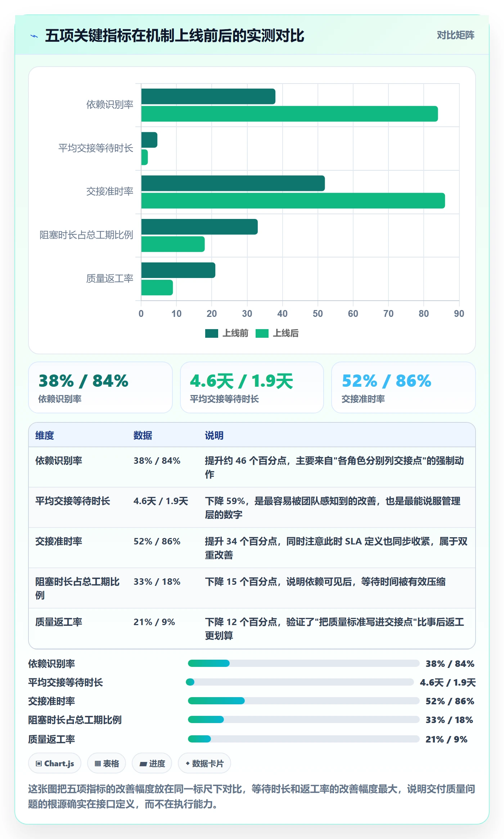This screenshot has height=839, width=504.
Task: Click the 维度 table column header
Action: point(45,435)
